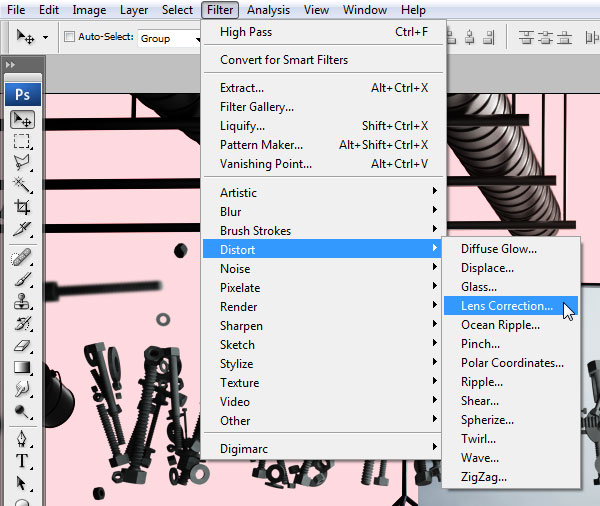
Task: Select the Pen tool
Action: (23, 439)
